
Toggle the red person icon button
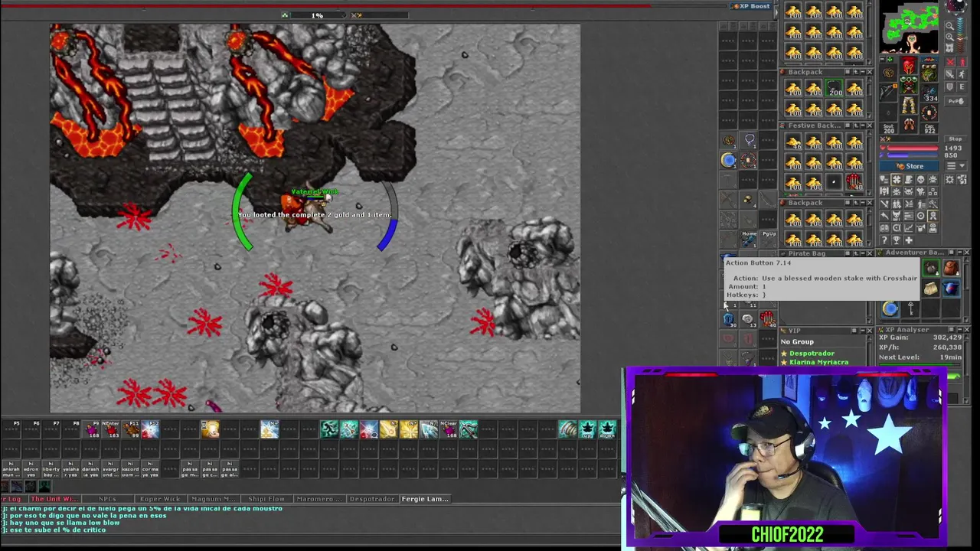click(x=962, y=62)
